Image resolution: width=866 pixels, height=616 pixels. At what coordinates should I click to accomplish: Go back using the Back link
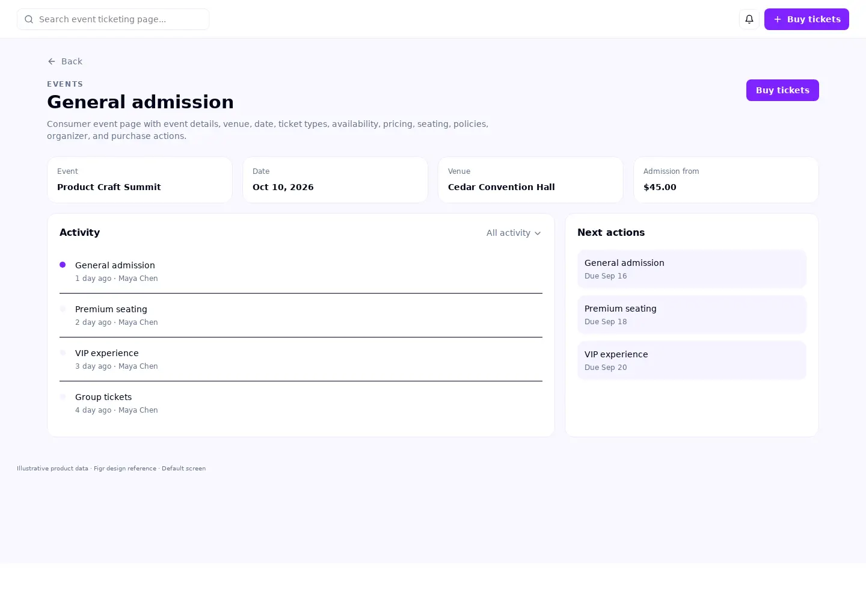click(65, 61)
